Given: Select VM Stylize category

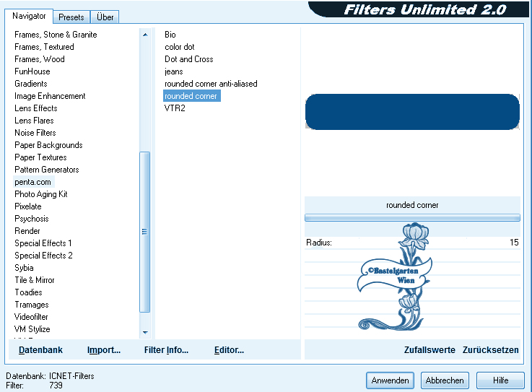Looking at the screenshot, I should pyautogui.click(x=32, y=329).
